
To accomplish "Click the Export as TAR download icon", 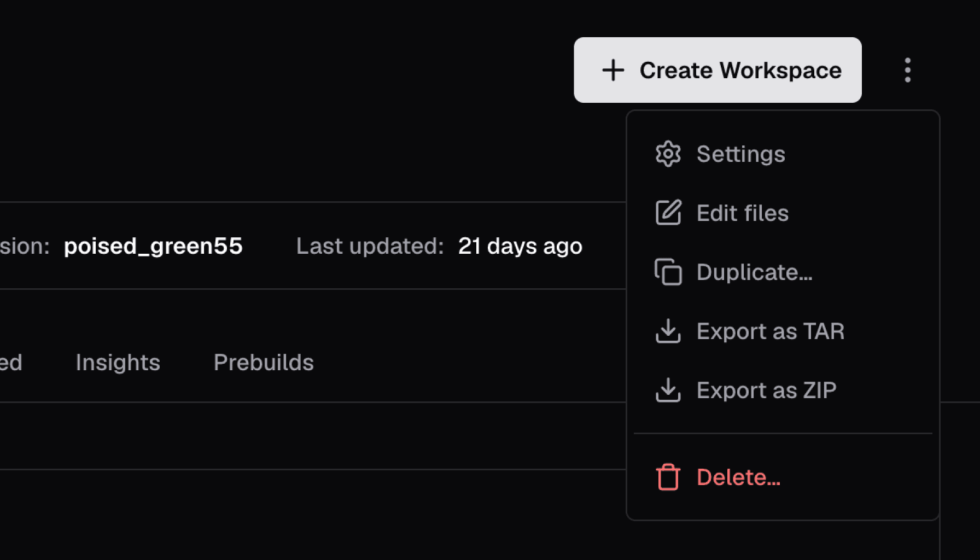I will (x=668, y=331).
